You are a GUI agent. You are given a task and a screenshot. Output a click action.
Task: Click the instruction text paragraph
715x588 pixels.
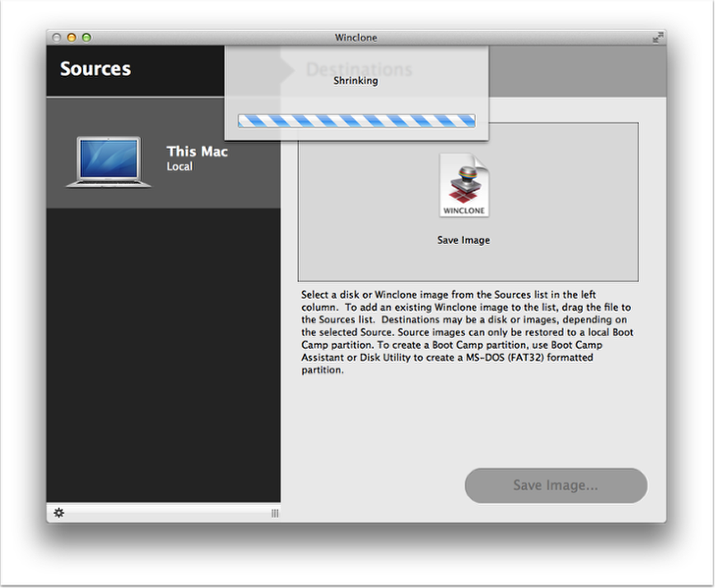465,332
